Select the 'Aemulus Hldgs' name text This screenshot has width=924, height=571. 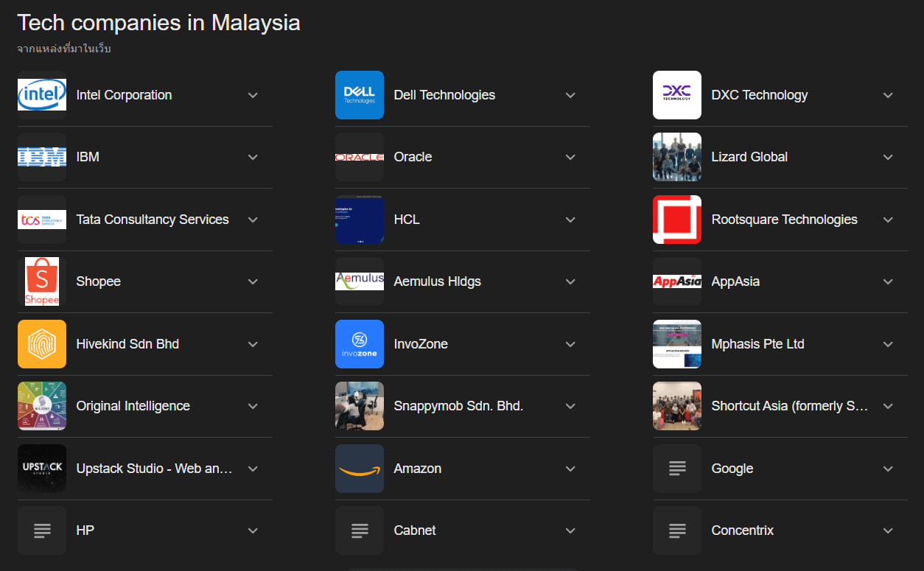point(437,281)
